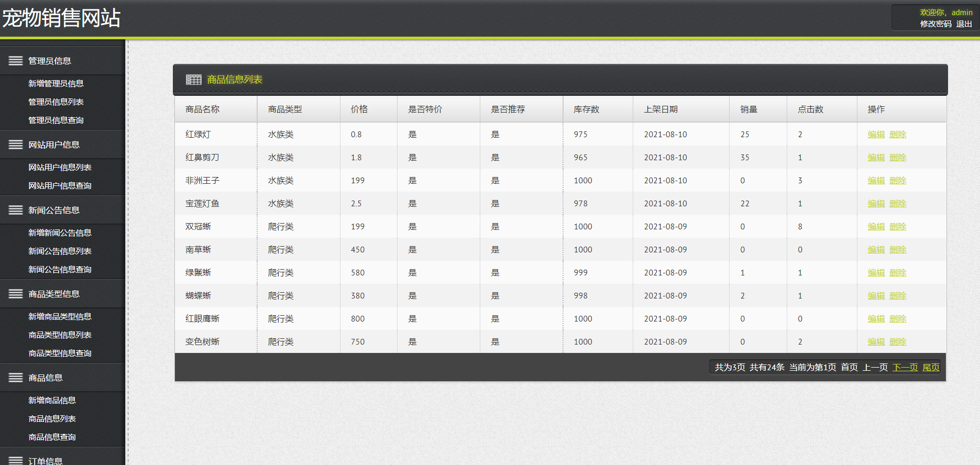The height and width of the screenshot is (465, 980).
Task: Click the hamburger icon beside 订单信息
Action: click(x=16, y=460)
